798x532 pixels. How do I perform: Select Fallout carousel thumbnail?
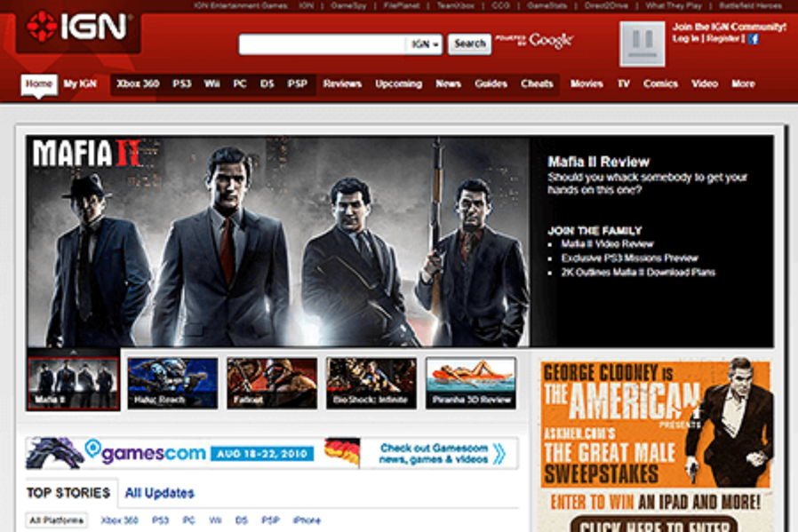pyautogui.click(x=272, y=383)
